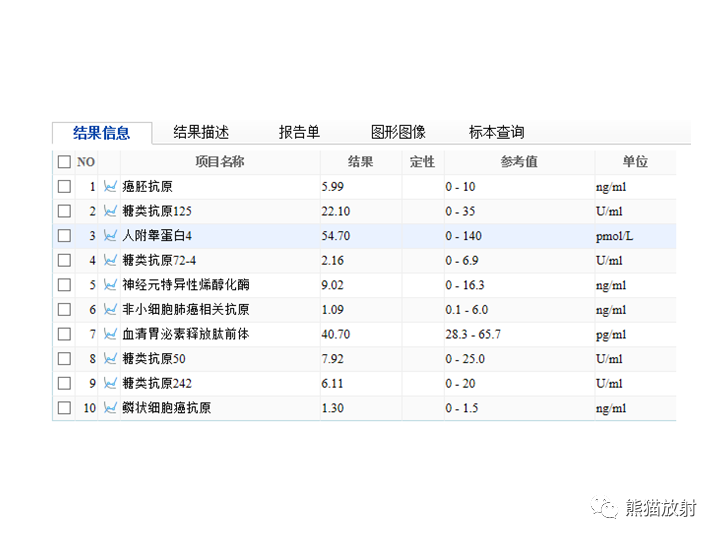The image size is (720, 540).
Task: Open the 报告单 tab
Action: [x=299, y=132]
